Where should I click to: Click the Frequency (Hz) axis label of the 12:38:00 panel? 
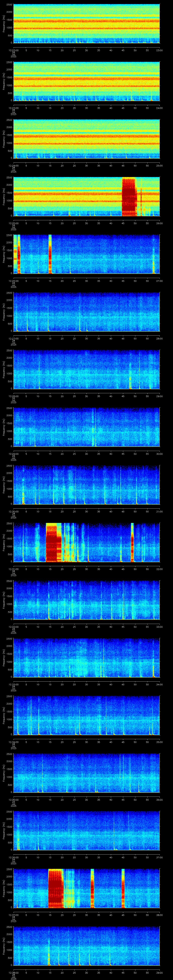(x=4, y=946)
